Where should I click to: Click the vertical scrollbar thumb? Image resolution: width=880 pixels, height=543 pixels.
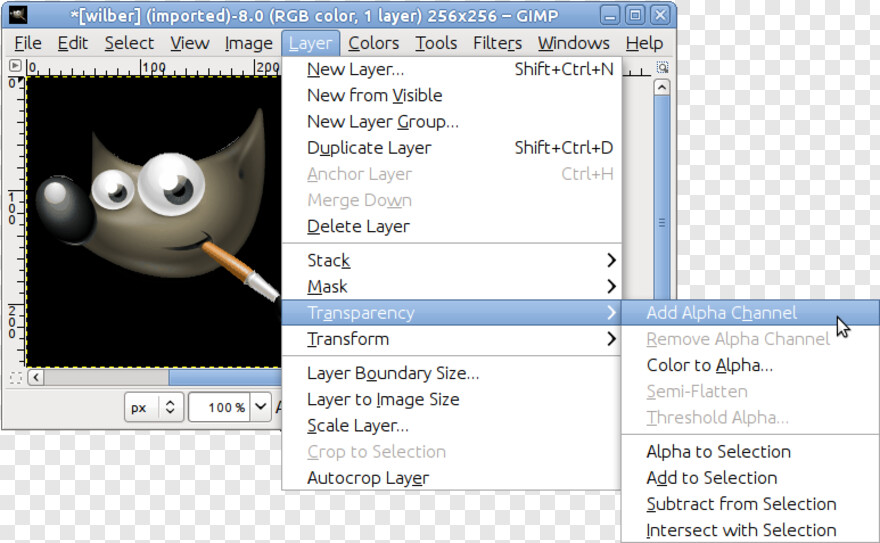tap(662, 199)
